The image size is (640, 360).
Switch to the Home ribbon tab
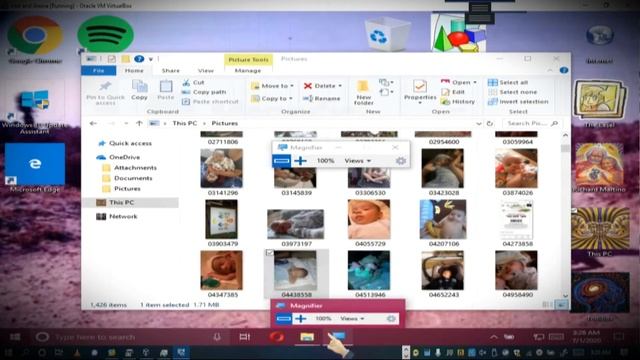pos(134,71)
